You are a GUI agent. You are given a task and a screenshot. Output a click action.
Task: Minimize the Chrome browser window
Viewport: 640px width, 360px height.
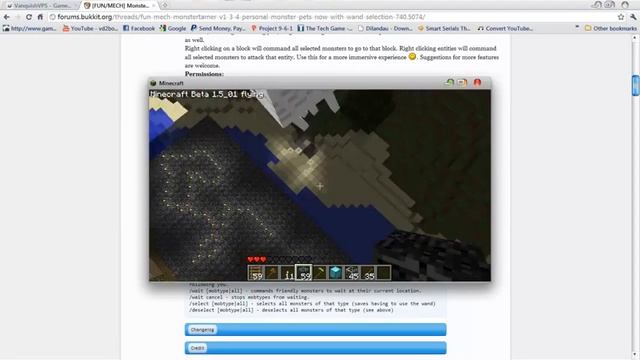[x=597, y=5]
